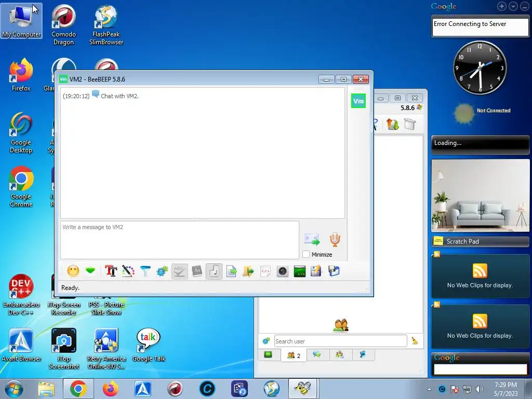Click the green chalkboard icon
The width and height of the screenshot is (532, 399).
coord(300,271)
